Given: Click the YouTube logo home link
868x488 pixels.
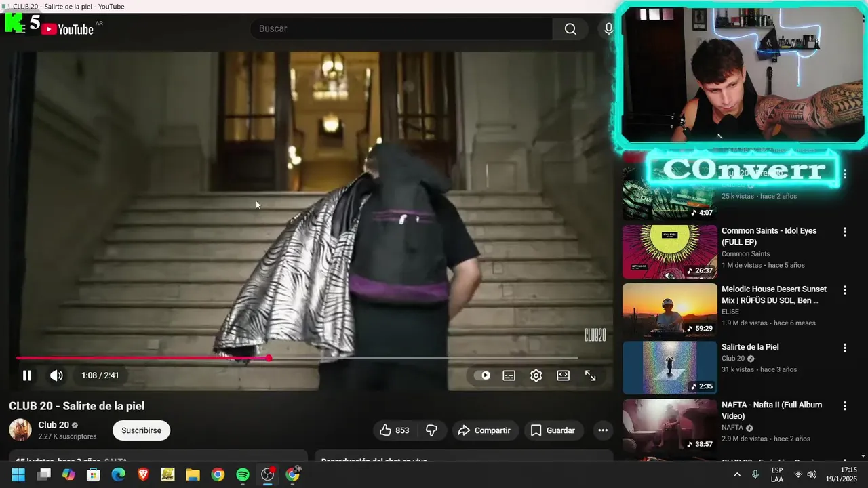Looking at the screenshot, I should [66, 29].
